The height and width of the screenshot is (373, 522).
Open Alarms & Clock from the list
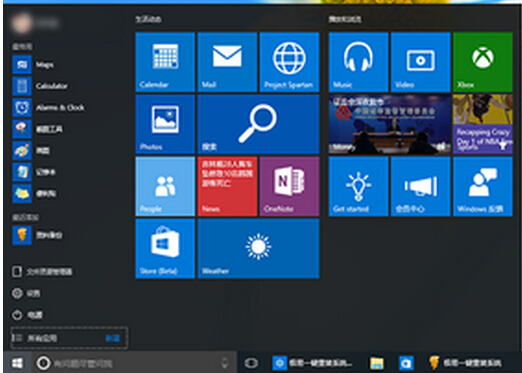click(48, 107)
